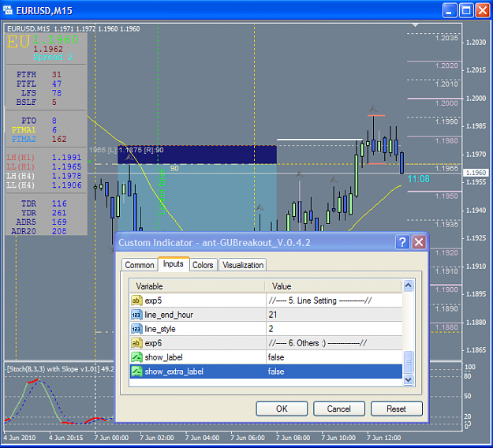The width and height of the screenshot is (493, 448).
Task: Click the inputs list scrollbar thumb
Action: [x=408, y=362]
